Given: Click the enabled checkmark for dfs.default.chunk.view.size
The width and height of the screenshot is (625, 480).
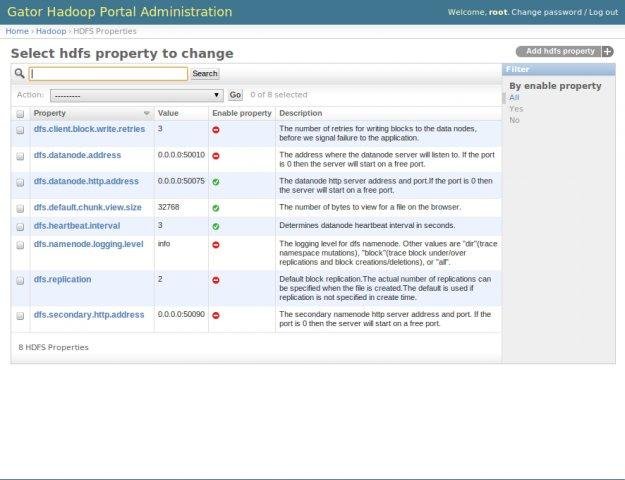Looking at the screenshot, I should point(216,208).
